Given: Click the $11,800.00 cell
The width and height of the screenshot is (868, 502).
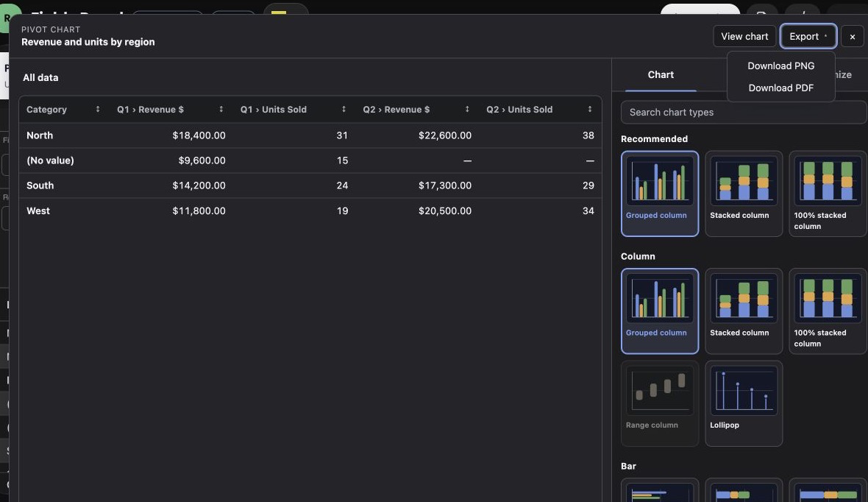Looking at the screenshot, I should click(x=199, y=211).
